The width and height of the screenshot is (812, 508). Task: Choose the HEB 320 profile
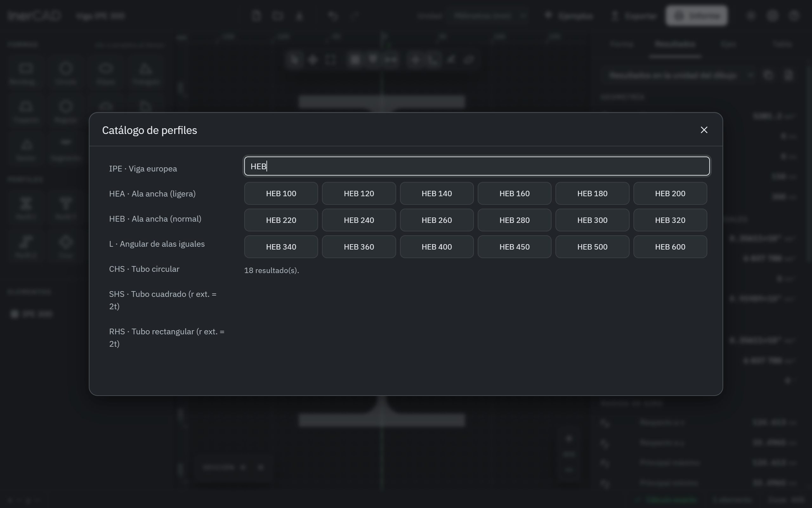(671, 220)
